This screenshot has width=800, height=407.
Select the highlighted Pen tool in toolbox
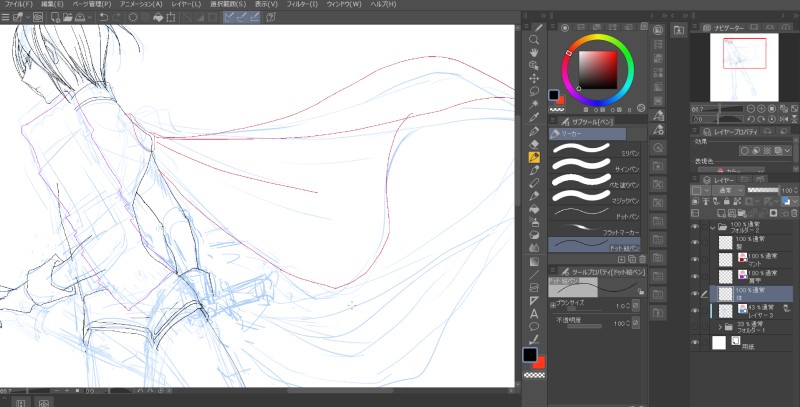(534, 157)
